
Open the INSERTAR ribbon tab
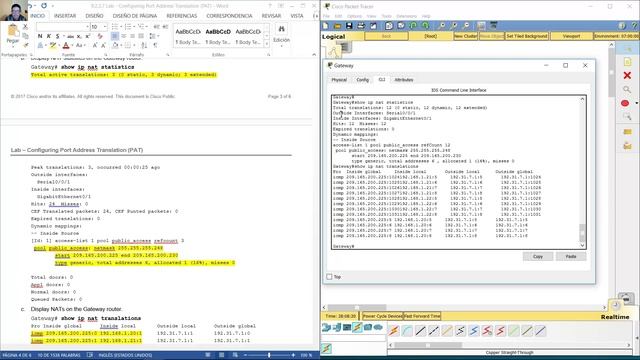65,16
